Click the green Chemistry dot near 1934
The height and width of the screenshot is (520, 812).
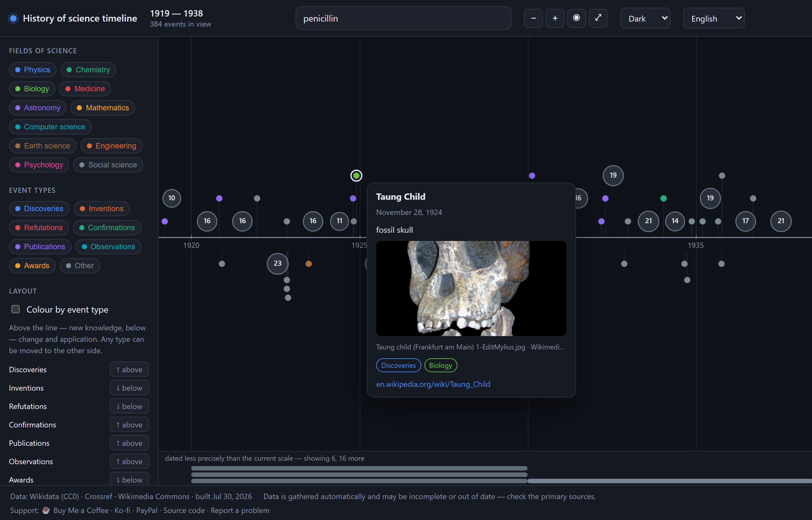[x=663, y=198]
